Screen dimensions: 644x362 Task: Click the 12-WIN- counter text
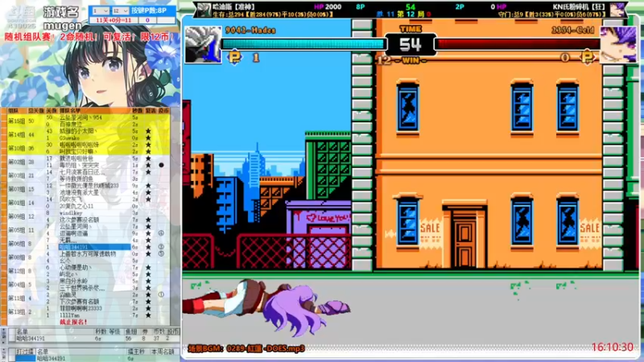point(402,60)
